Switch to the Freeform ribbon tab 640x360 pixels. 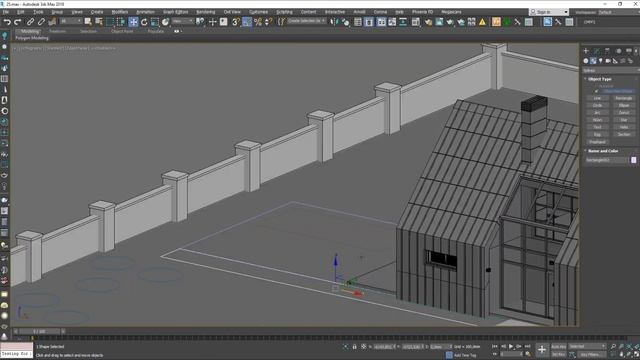[x=58, y=31]
